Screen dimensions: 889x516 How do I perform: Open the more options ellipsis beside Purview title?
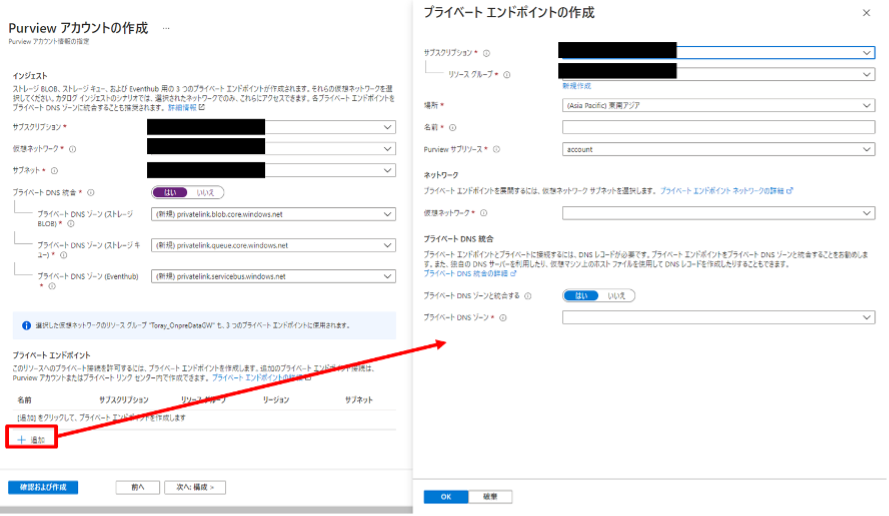(166, 28)
